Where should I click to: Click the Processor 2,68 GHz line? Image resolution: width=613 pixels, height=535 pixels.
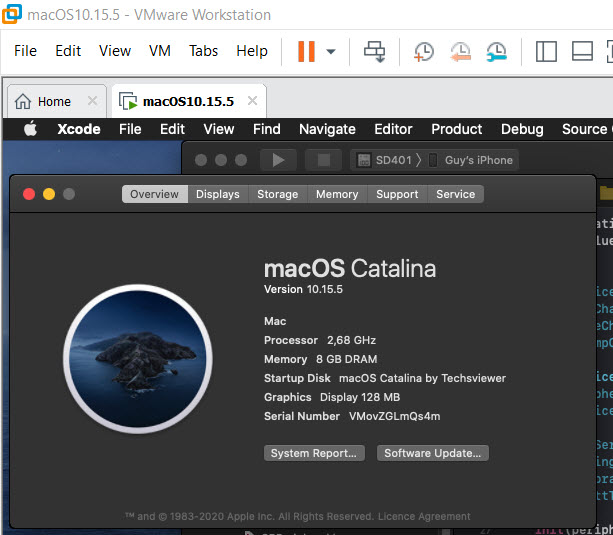click(x=320, y=340)
